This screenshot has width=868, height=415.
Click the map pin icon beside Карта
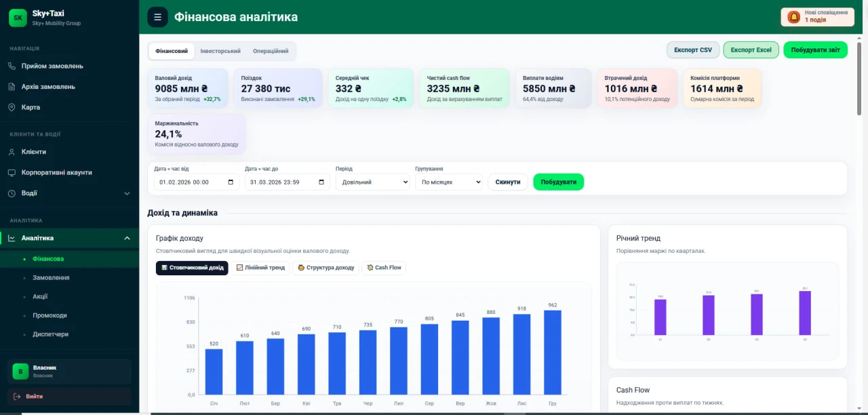(x=12, y=107)
